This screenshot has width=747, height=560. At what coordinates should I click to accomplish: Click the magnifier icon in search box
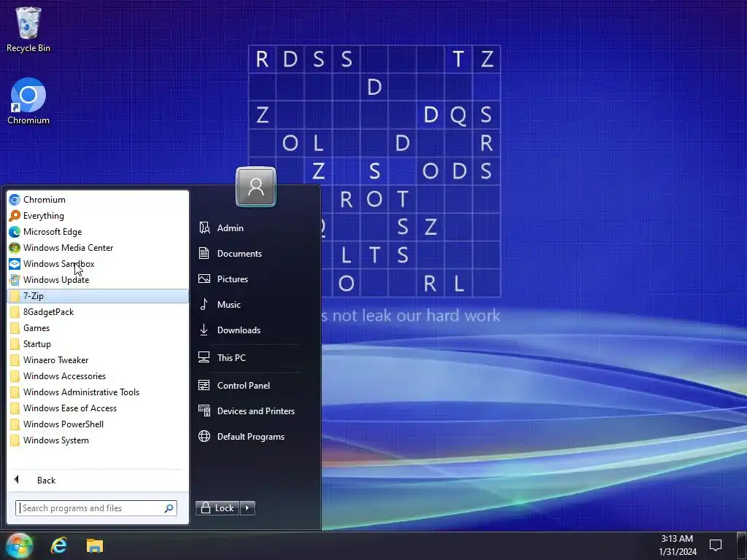coord(169,508)
